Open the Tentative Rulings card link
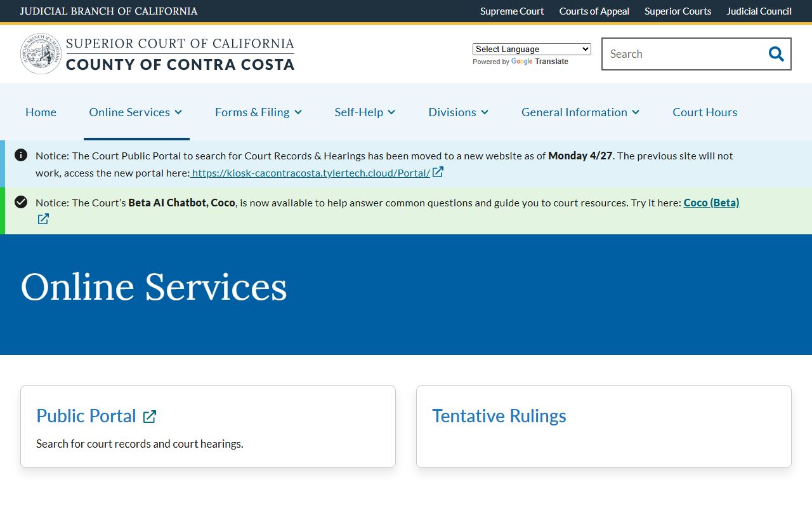The width and height of the screenshot is (812, 508). [499, 416]
